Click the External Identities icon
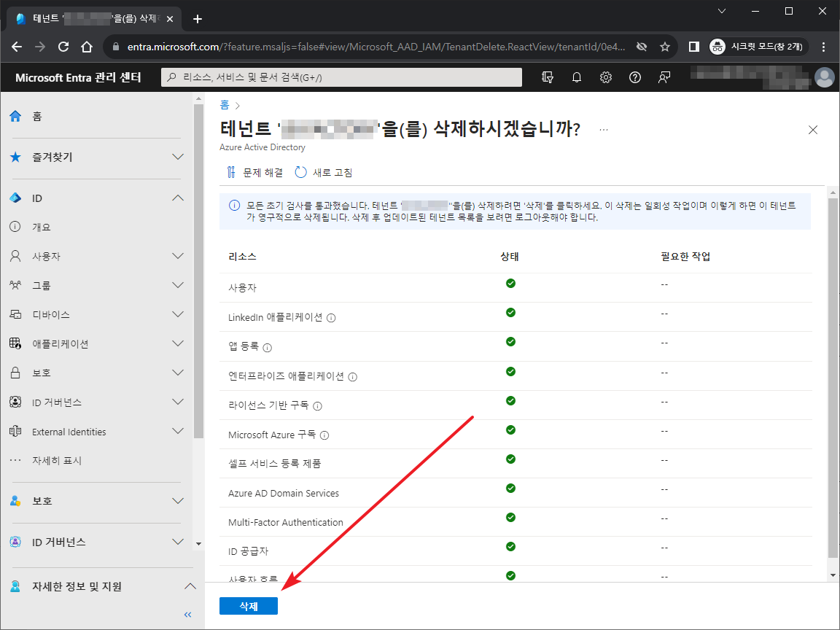This screenshot has height=630, width=840. click(15, 431)
